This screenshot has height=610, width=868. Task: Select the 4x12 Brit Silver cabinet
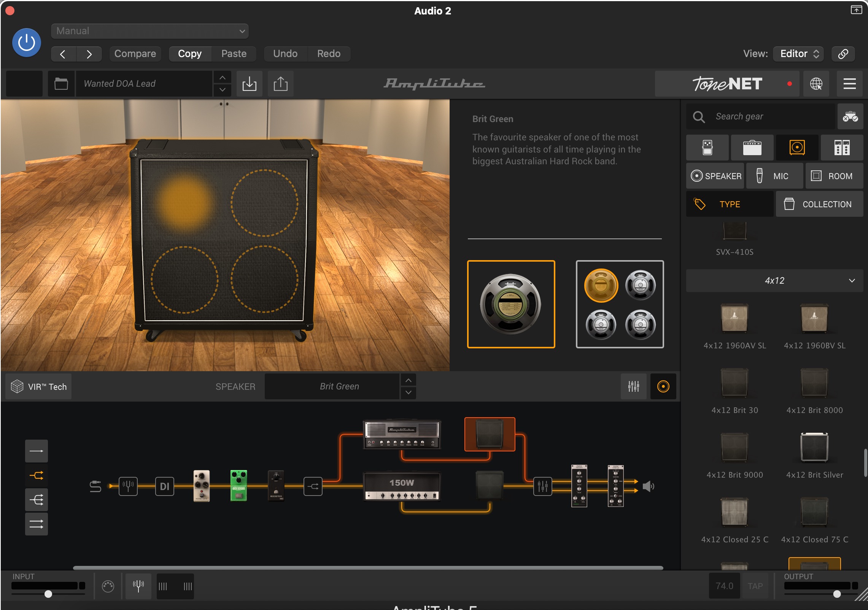tap(814, 456)
